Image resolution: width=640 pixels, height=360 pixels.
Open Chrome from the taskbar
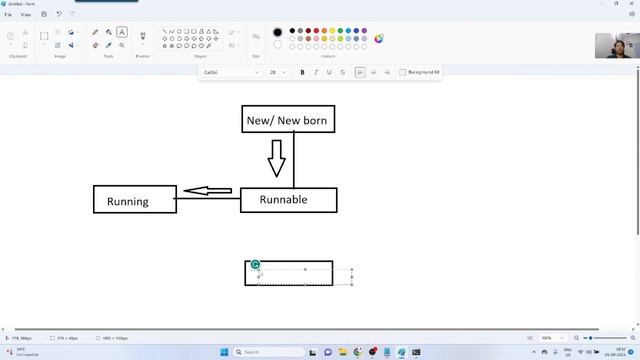358,352
